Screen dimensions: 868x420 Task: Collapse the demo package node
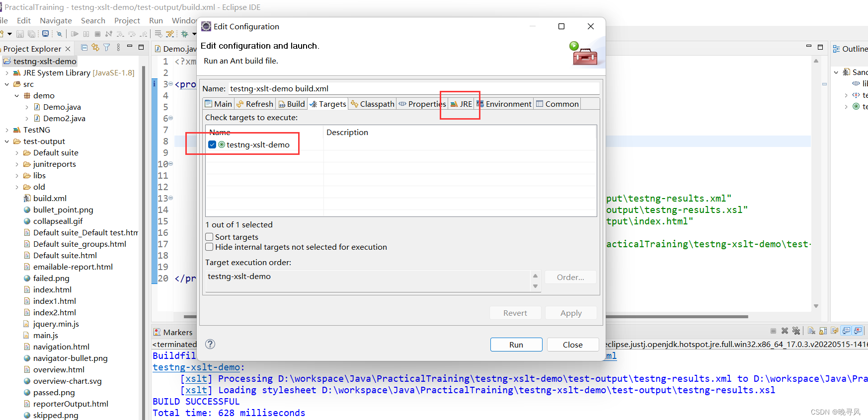17,96
